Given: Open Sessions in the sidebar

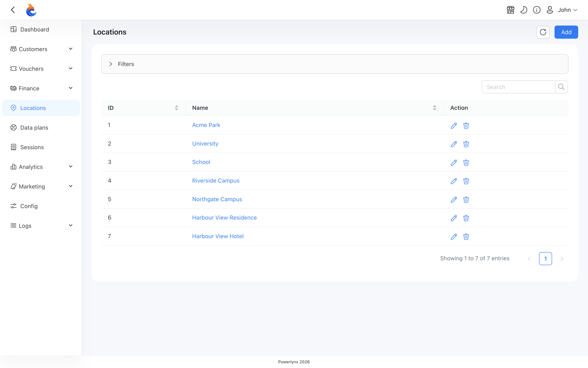Looking at the screenshot, I should click(41, 147).
